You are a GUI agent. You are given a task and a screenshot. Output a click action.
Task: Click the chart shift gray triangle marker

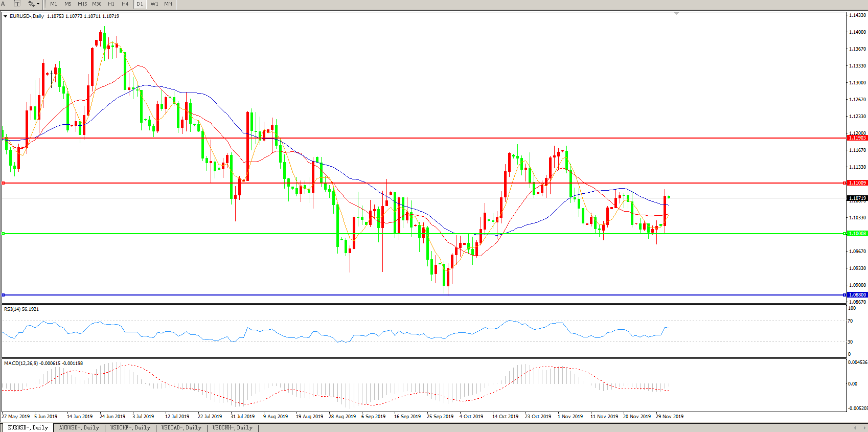(x=676, y=14)
